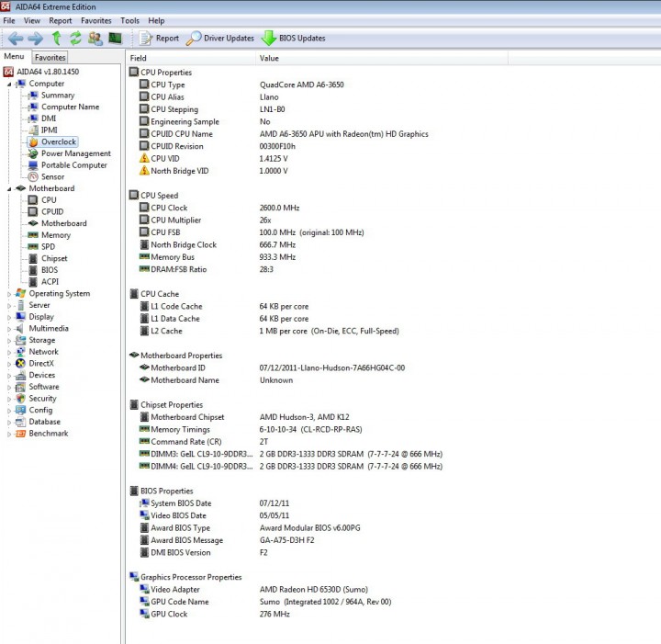Click the Benchmark icon in tree
This screenshot has height=644, width=661.
(20, 434)
